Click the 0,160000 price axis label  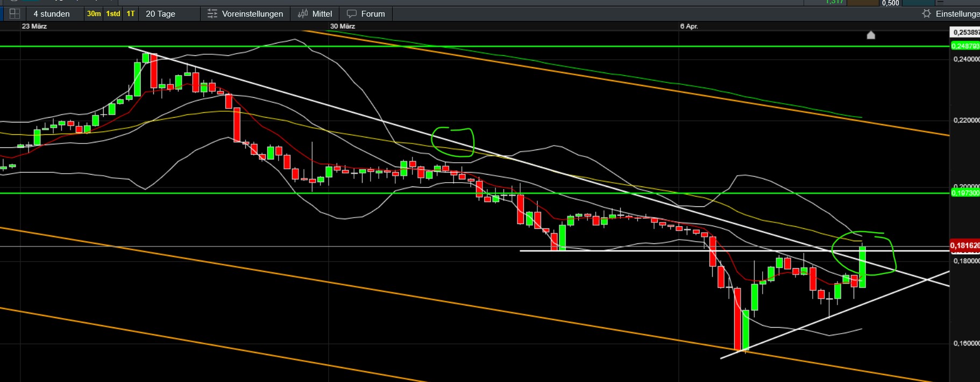(966, 343)
